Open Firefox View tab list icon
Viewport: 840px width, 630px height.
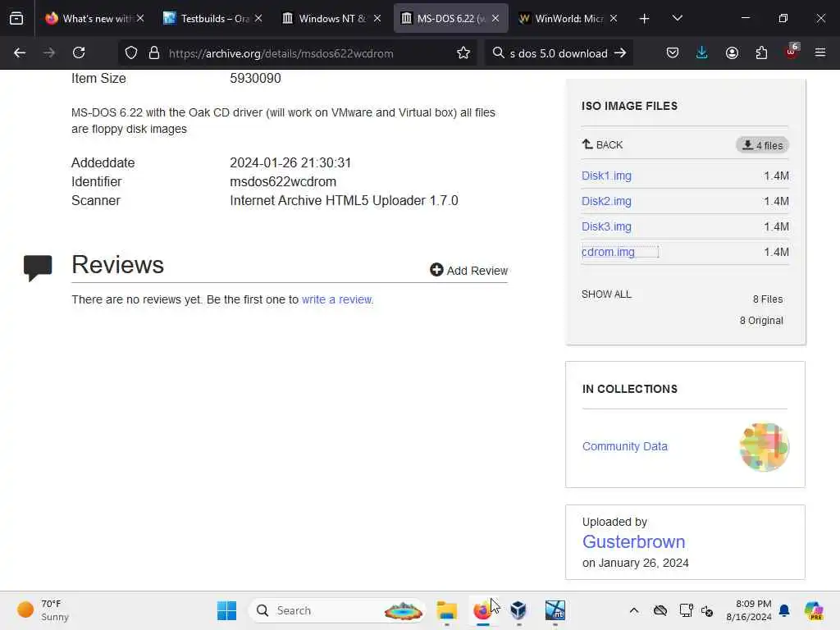pos(16,19)
